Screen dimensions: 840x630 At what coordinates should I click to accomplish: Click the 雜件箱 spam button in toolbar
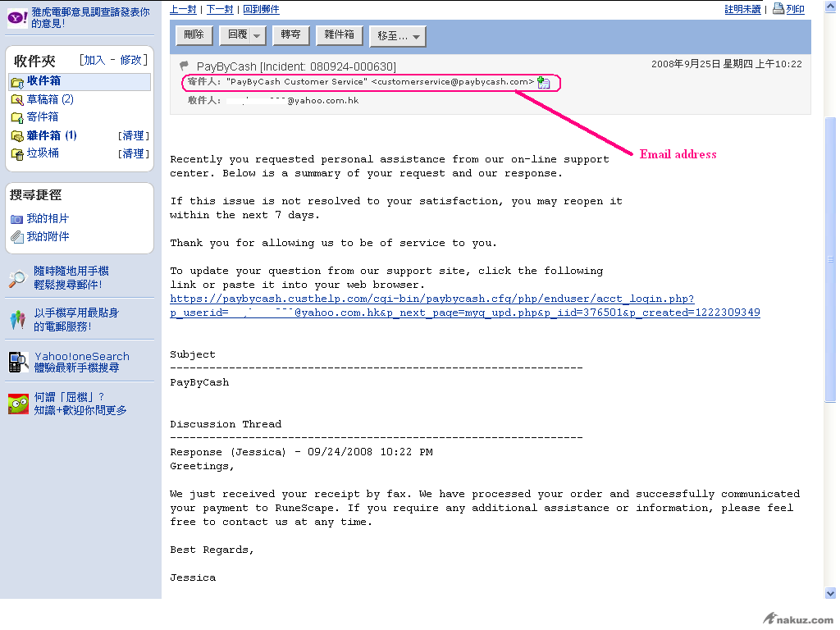(339, 34)
